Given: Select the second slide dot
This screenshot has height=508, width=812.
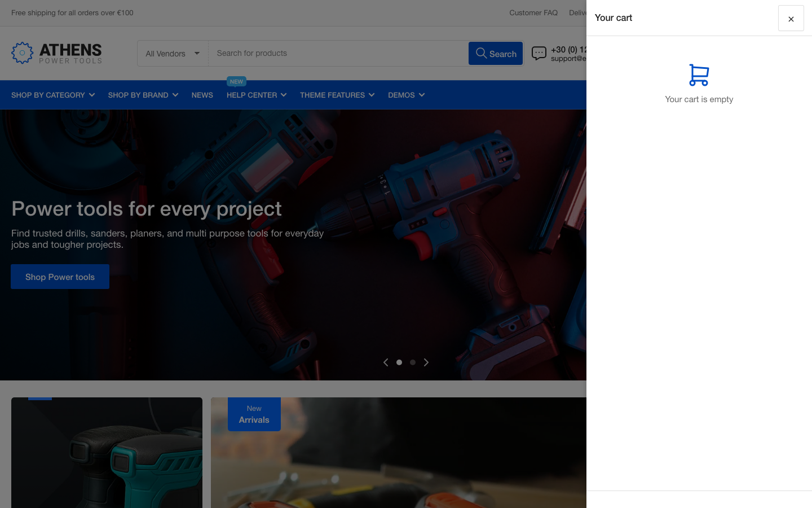Looking at the screenshot, I should point(413,362).
